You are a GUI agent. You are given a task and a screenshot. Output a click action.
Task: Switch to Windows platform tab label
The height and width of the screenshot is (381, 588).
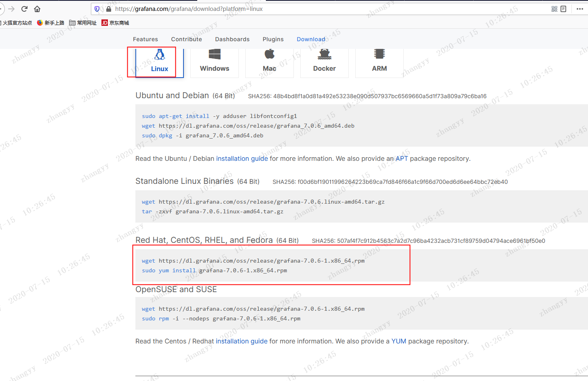tap(215, 69)
